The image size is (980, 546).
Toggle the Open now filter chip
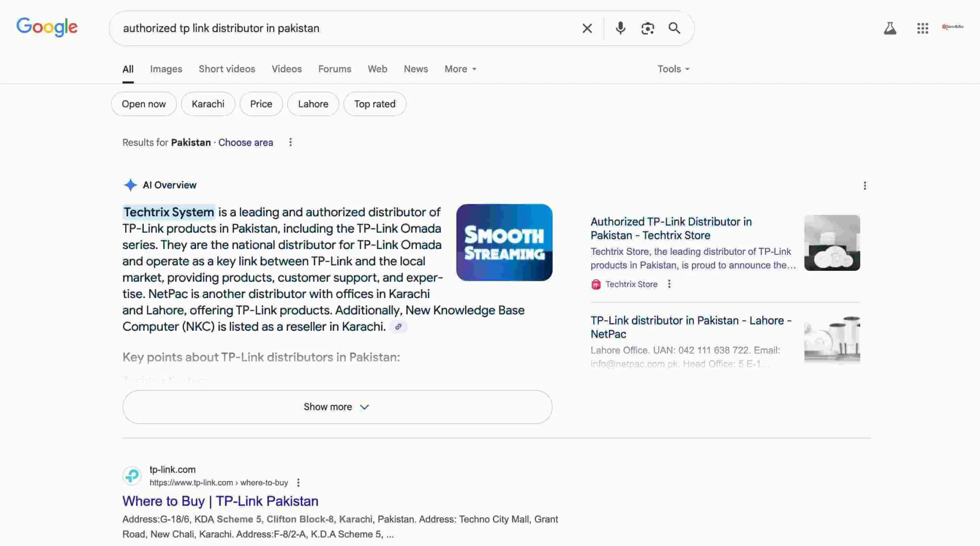point(144,104)
